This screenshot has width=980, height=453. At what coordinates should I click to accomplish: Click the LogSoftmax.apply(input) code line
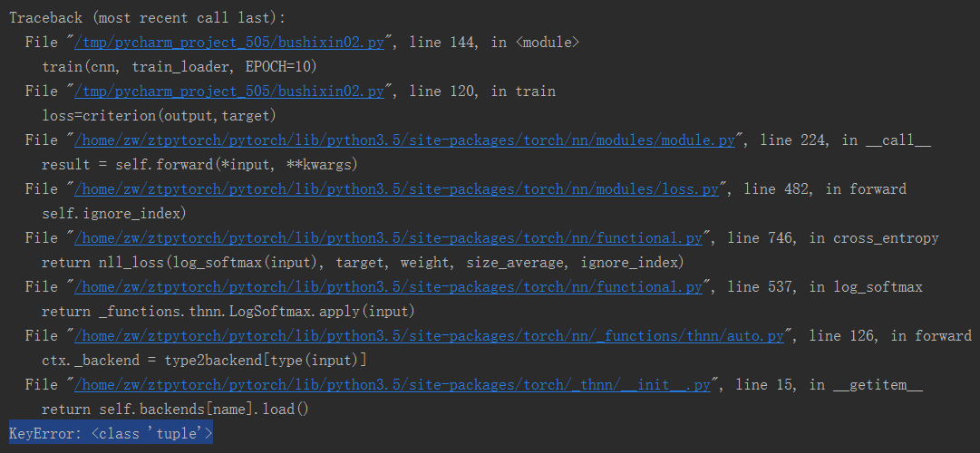coord(228,312)
